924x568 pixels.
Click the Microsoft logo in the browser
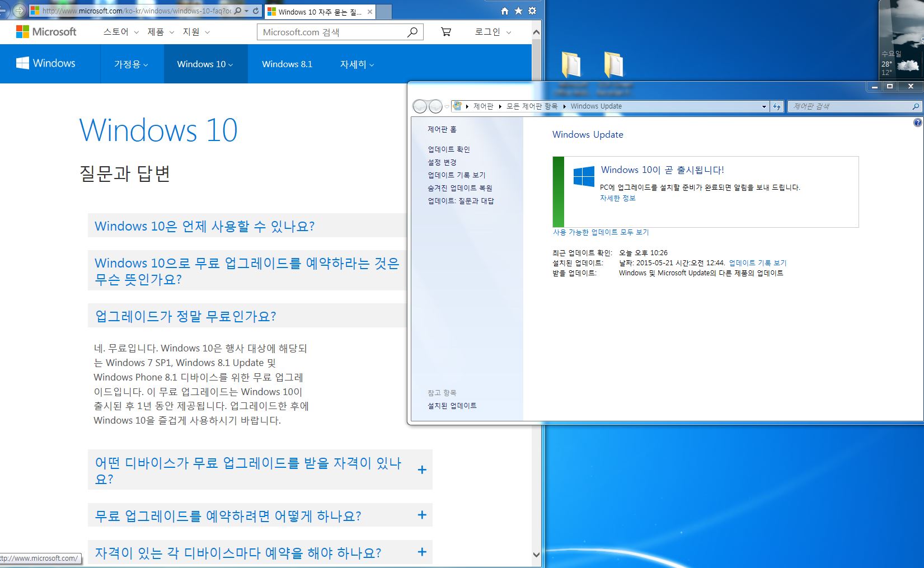(46, 32)
